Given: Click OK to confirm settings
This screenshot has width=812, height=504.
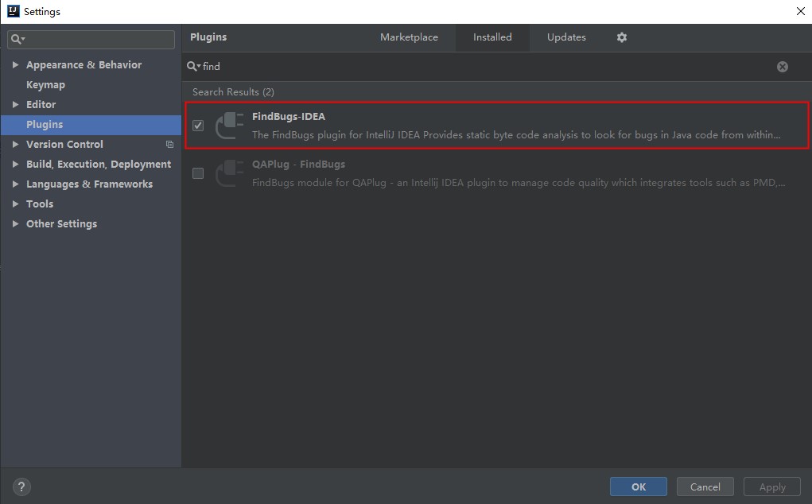Looking at the screenshot, I should tap(638, 487).
